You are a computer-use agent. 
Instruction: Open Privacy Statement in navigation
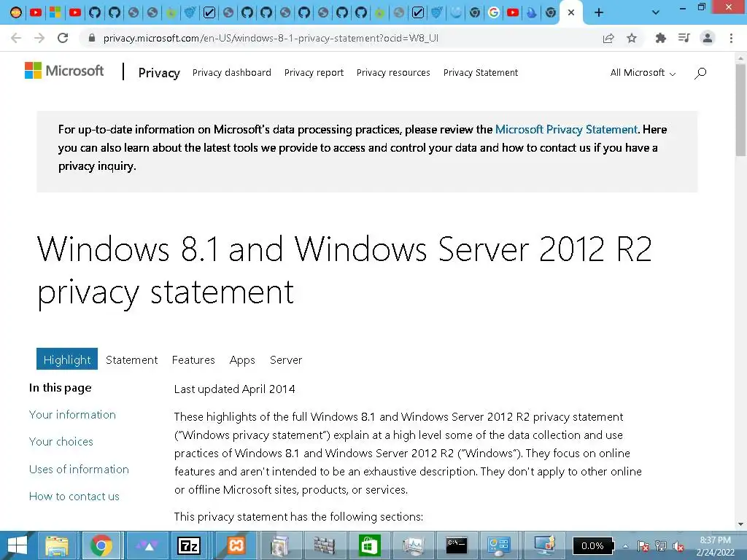[480, 72]
